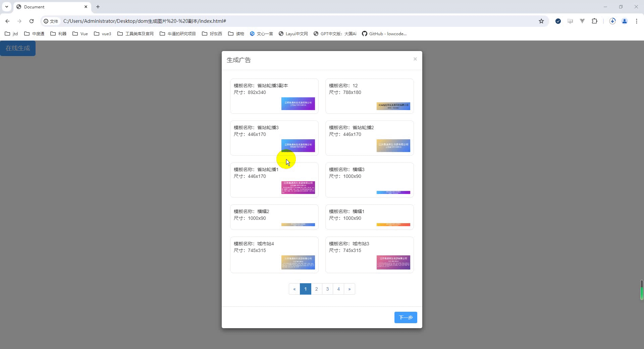The height and width of the screenshot is (349, 644).
Task: Open the 读物 bookmark folder
Action: click(236, 34)
